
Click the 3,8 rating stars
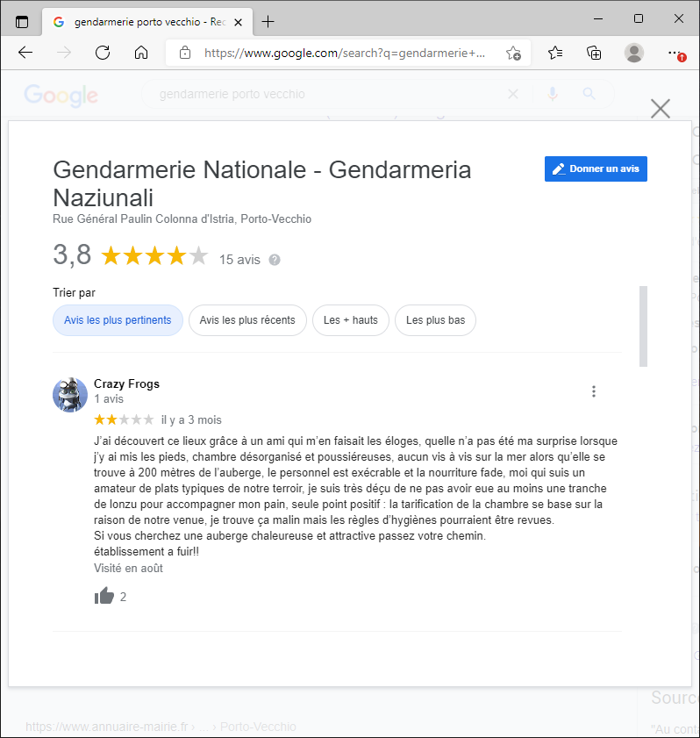[x=154, y=256]
